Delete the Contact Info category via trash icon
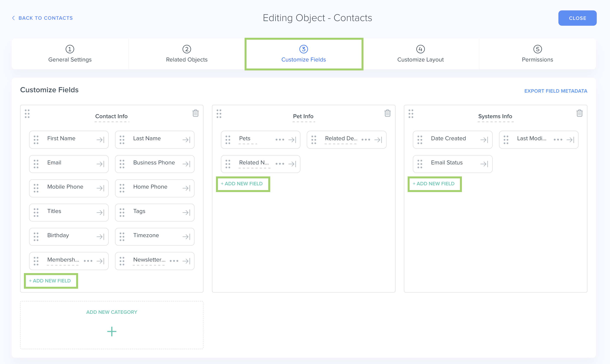This screenshot has width=610, height=364. [x=195, y=113]
